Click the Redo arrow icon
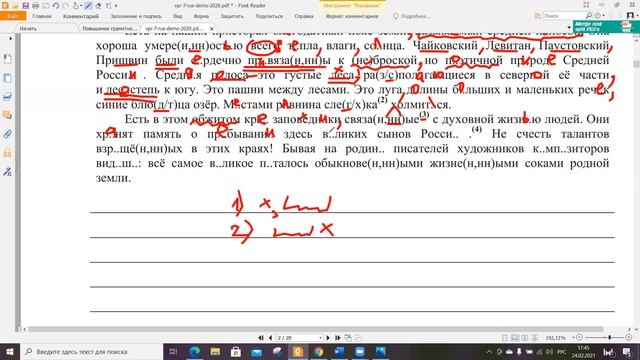 pyautogui.click(x=66, y=5)
